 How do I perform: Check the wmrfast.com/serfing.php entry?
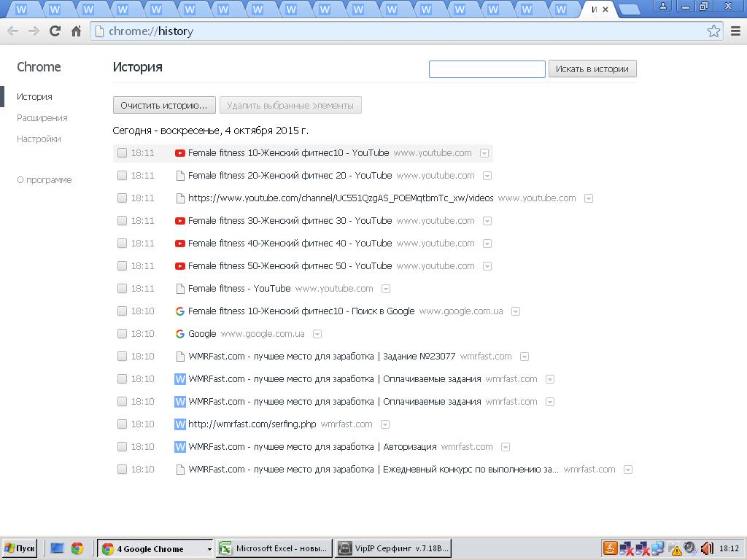122,424
